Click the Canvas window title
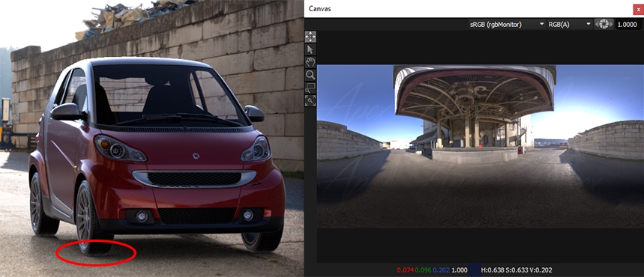The height and width of the screenshot is (277, 644). tap(319, 8)
